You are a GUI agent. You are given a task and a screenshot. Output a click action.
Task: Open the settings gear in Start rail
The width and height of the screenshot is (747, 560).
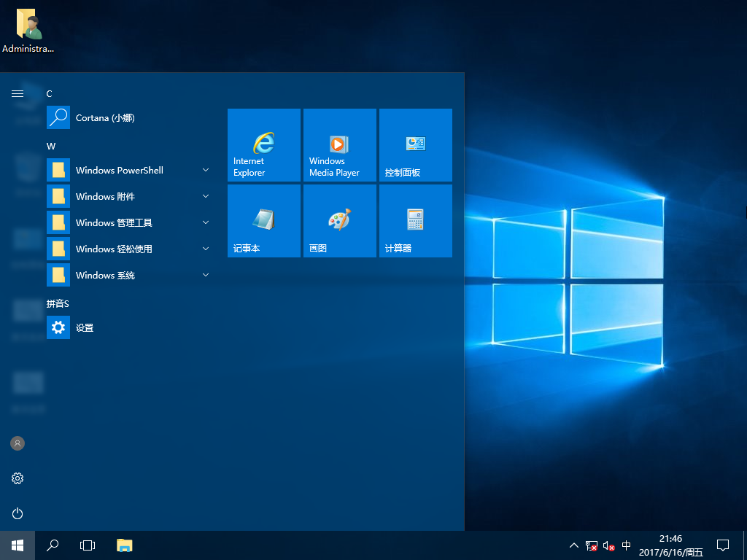click(18, 478)
